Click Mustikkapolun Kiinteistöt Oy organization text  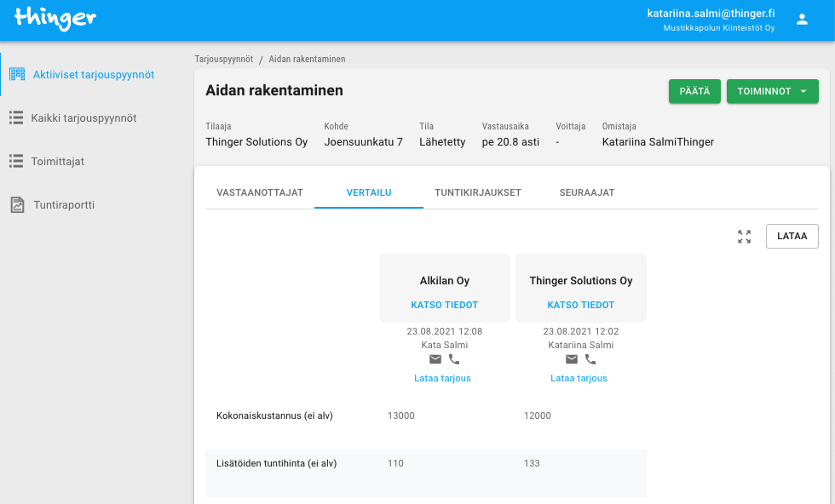pyautogui.click(x=719, y=28)
